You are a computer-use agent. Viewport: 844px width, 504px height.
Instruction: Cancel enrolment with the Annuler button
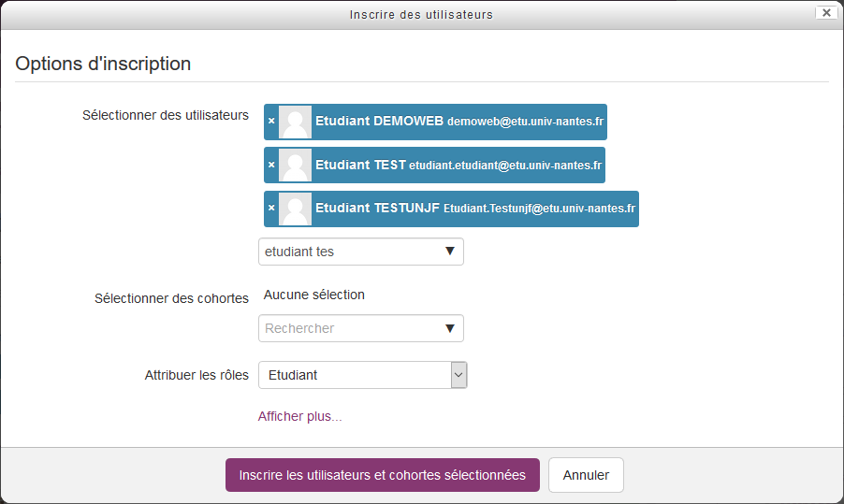point(586,475)
